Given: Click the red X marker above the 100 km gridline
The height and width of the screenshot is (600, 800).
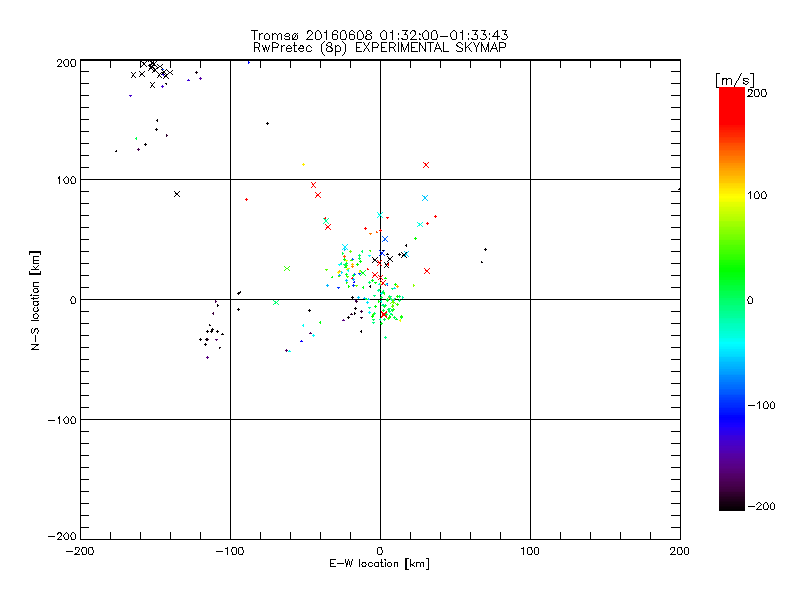Looking at the screenshot, I should point(426,165).
